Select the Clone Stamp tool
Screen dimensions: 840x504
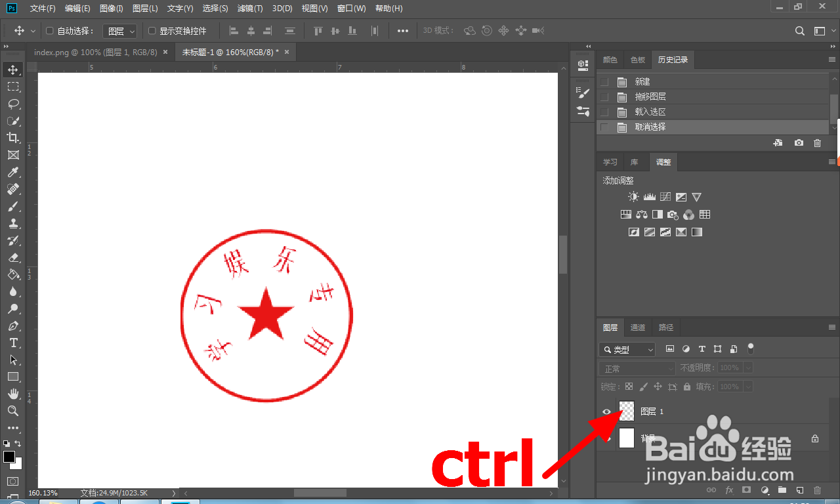pos(13,223)
